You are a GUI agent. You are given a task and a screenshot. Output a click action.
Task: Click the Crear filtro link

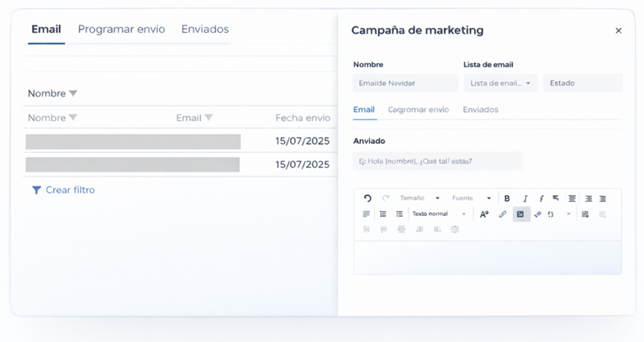pyautogui.click(x=70, y=190)
